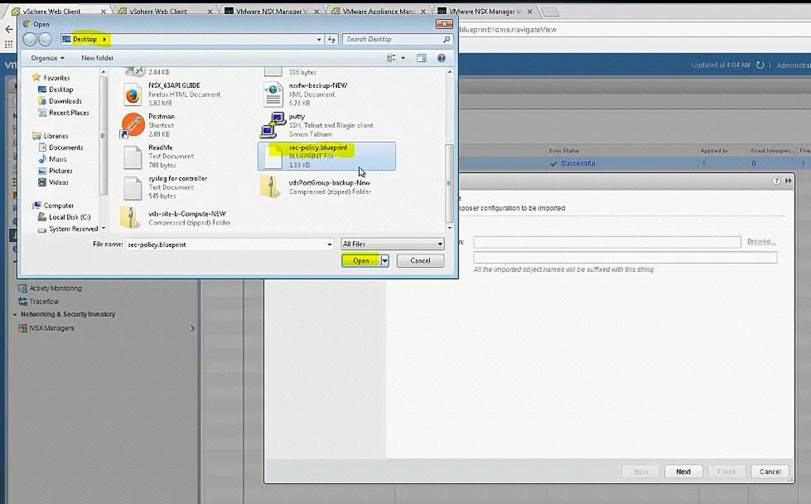Screen dimensions: 811x504
Task: Select the Postman shortcut icon
Action: coord(133,125)
